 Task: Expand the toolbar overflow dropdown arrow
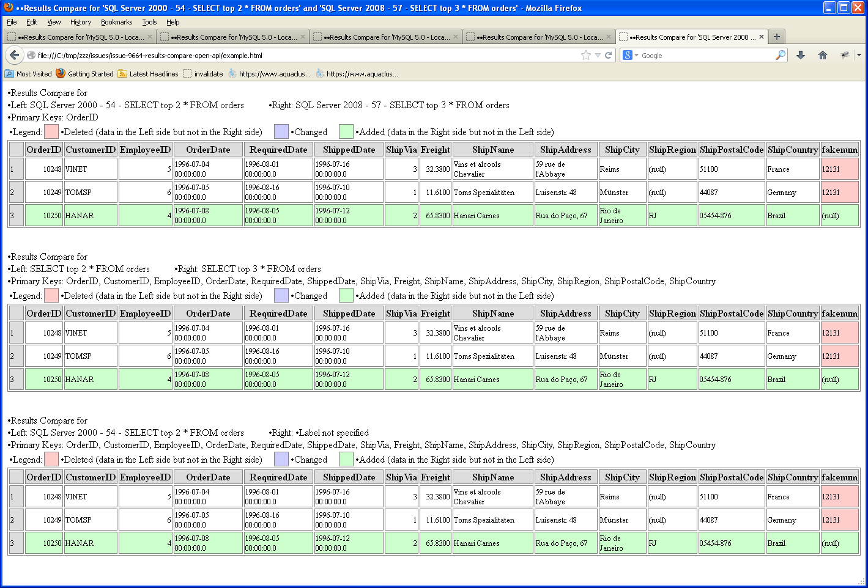(x=859, y=55)
